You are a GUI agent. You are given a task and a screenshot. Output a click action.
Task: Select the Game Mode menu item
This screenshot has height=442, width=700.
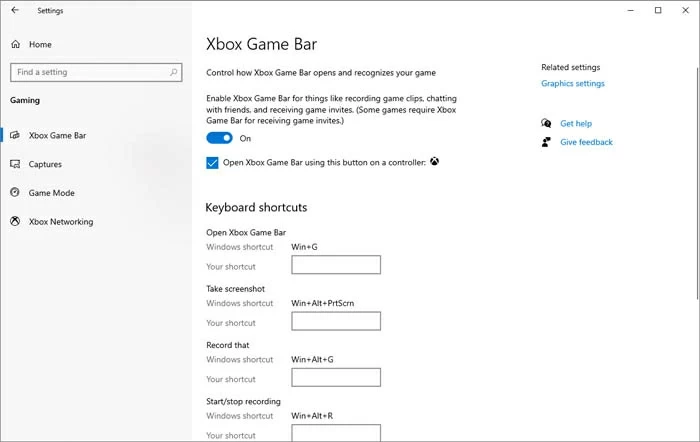[52, 193]
